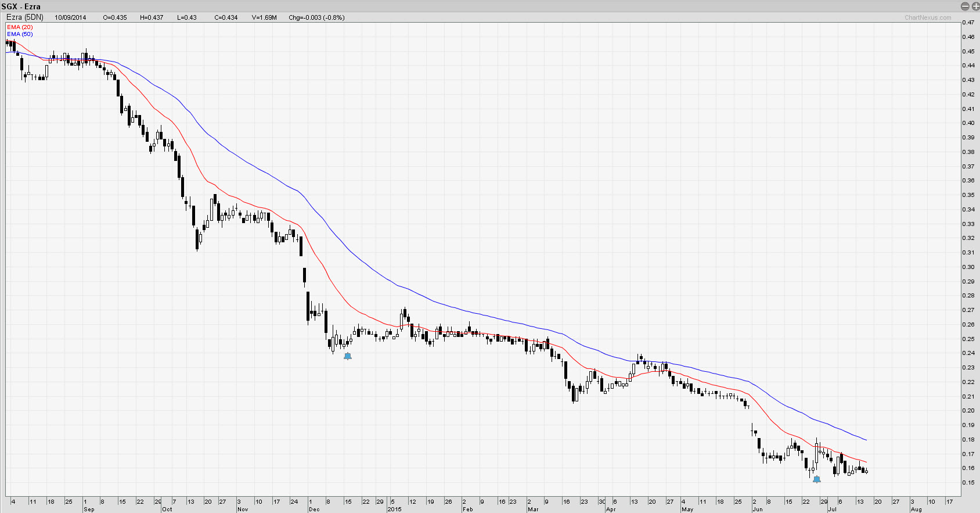
Task: Click the 0.30 price axis label
Action: click(x=968, y=267)
